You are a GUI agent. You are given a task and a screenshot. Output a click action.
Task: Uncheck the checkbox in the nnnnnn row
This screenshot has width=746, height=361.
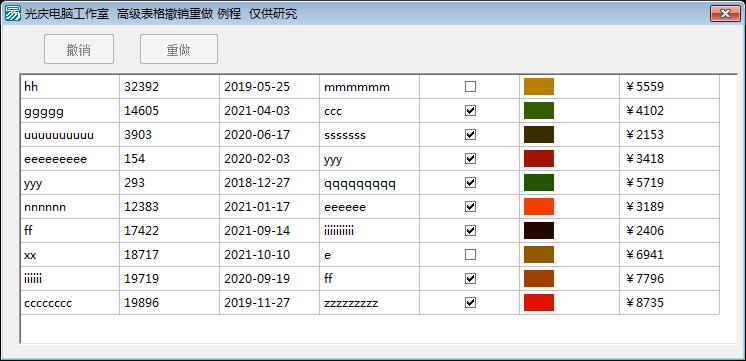[x=470, y=206]
